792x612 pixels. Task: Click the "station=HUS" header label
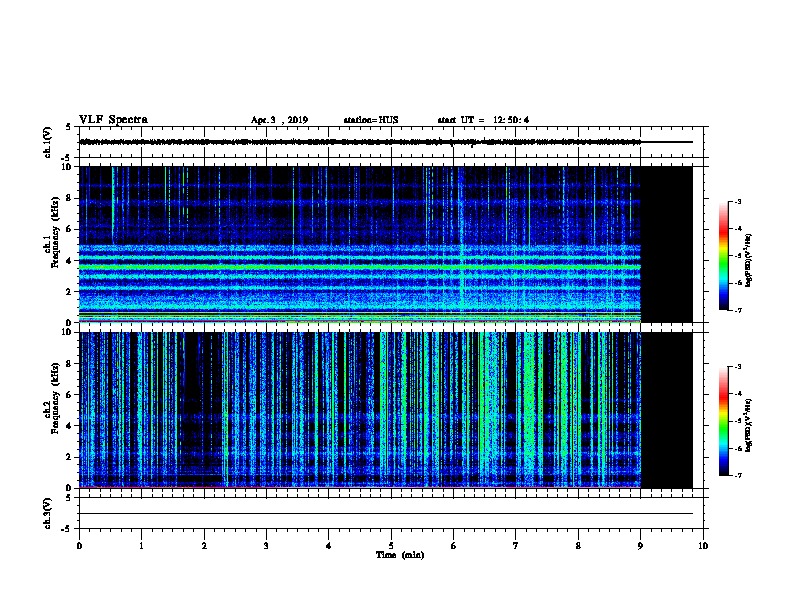[x=371, y=120]
